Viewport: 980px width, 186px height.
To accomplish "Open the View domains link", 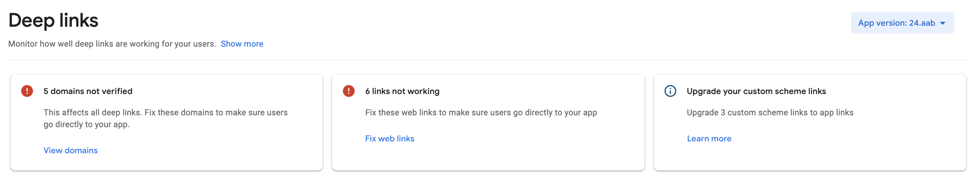I will 71,150.
